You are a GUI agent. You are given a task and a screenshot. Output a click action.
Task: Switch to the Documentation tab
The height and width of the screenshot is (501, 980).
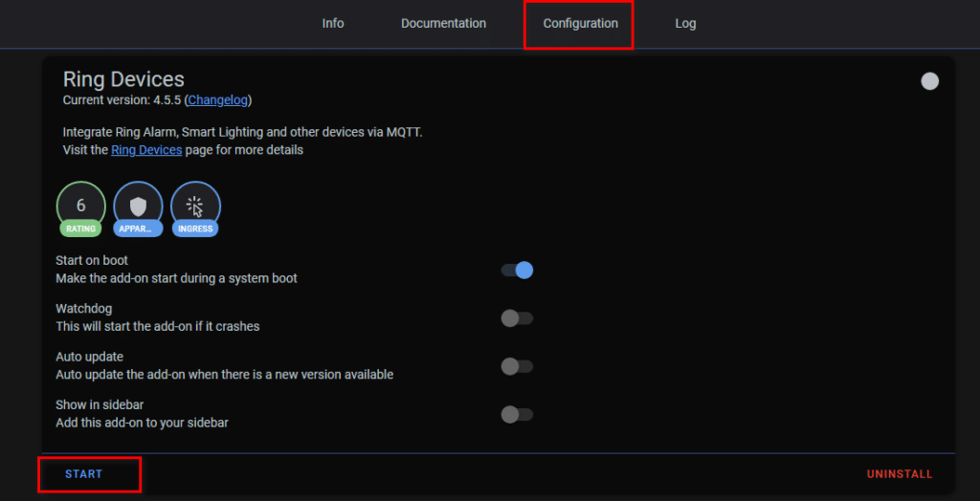tap(443, 24)
